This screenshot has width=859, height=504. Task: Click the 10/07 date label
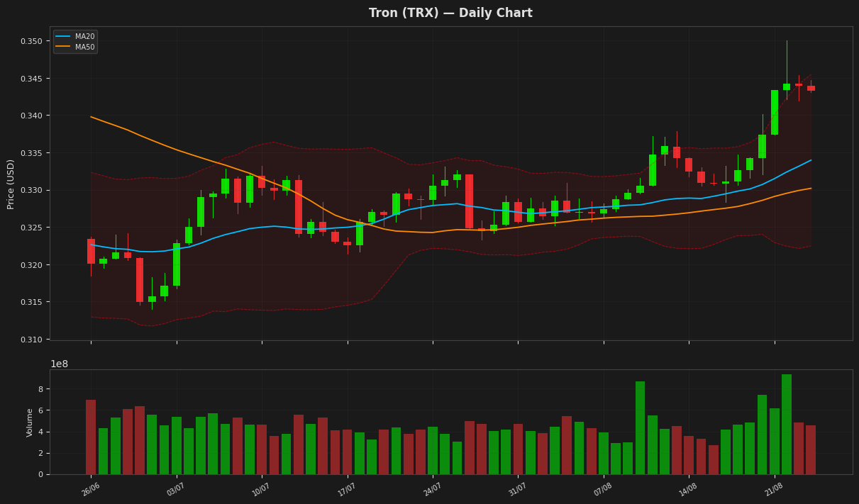262,489
